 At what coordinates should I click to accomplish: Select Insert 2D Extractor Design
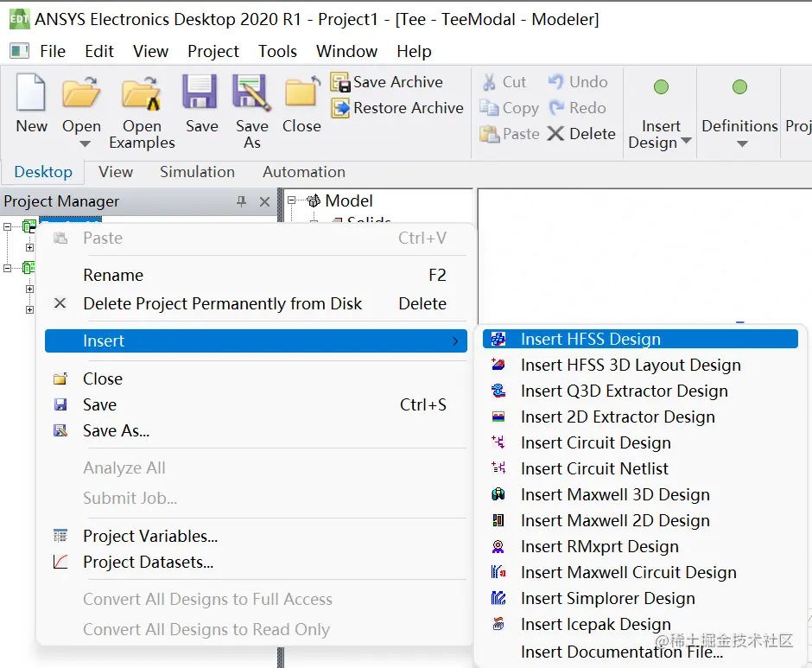640,417
